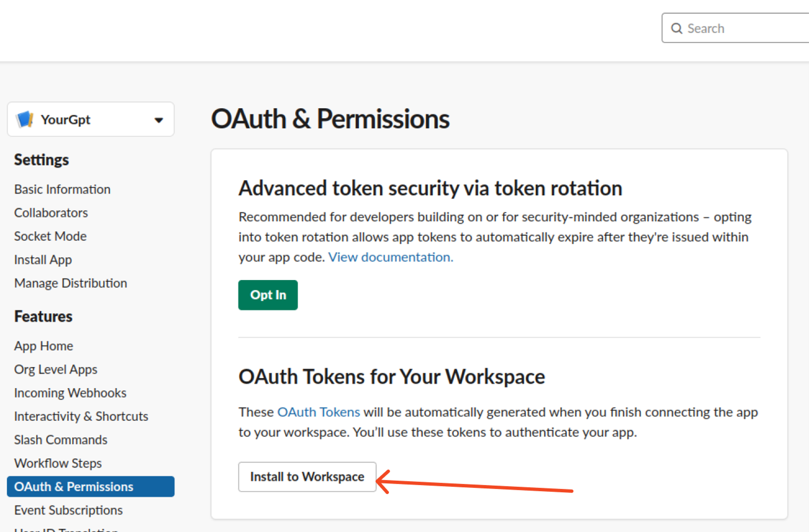Open the View documentation link
Viewport: 809px width, 532px height.
[390, 257]
